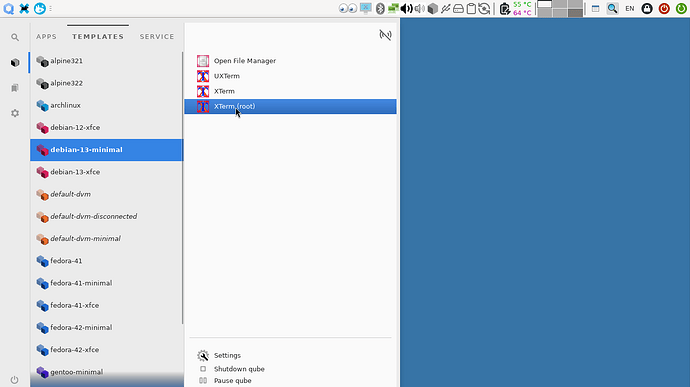Screen dimensions: 690x387
Task: Select the default-dvm qube
Action: [106, 195]
